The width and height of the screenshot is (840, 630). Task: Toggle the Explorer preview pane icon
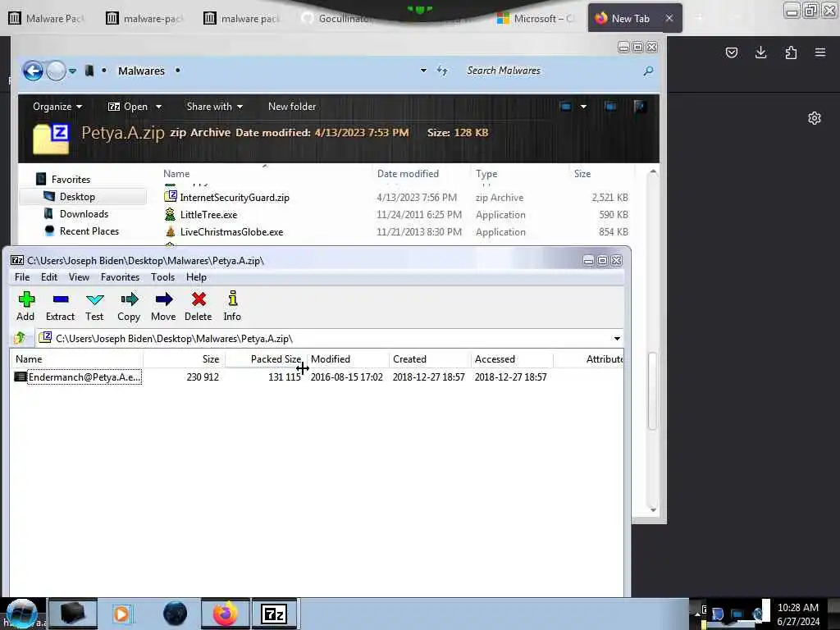pyautogui.click(x=610, y=107)
